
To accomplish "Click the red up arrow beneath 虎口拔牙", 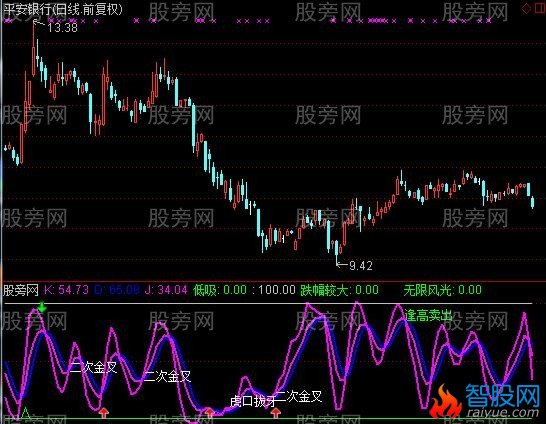I will [x=276, y=413].
